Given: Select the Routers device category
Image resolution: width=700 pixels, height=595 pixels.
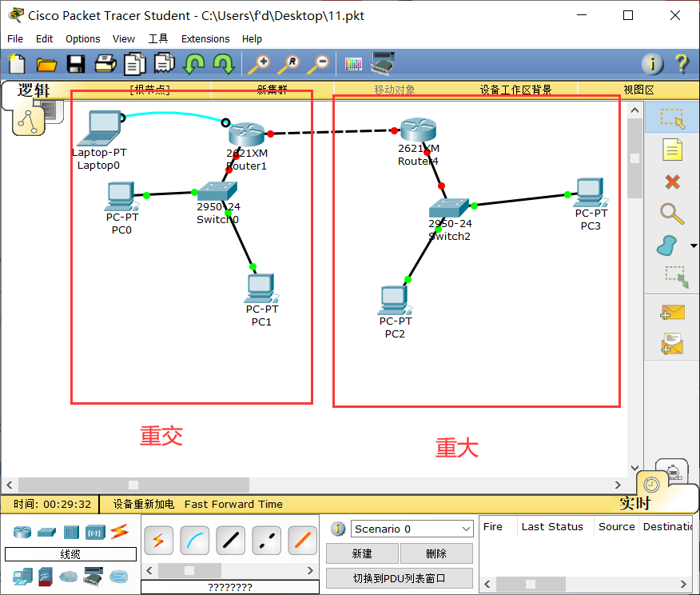Looking at the screenshot, I should click(22, 532).
